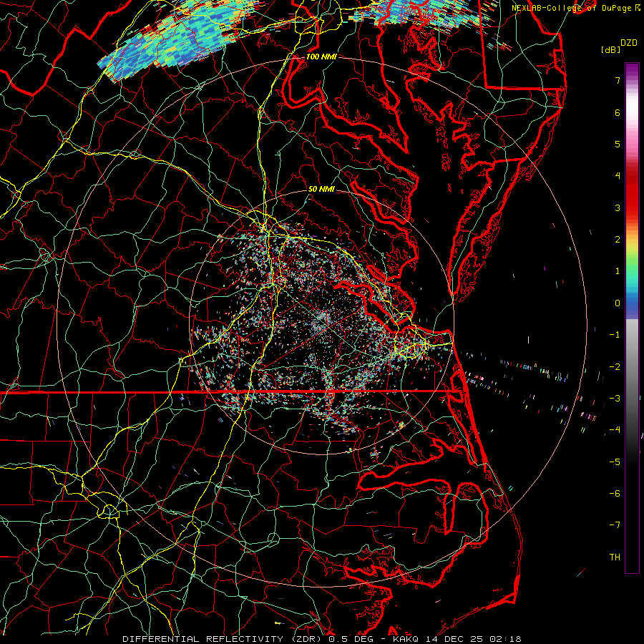The width and height of the screenshot is (644, 644).
Task: Click the -2 value on color scale
Action: pyautogui.click(x=615, y=367)
